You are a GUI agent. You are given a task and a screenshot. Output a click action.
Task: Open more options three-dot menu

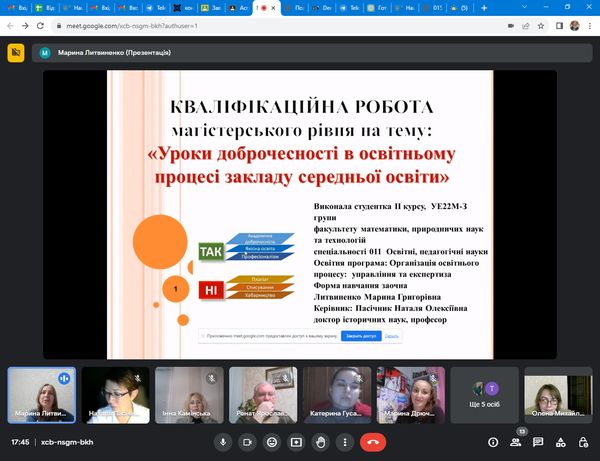(x=346, y=441)
